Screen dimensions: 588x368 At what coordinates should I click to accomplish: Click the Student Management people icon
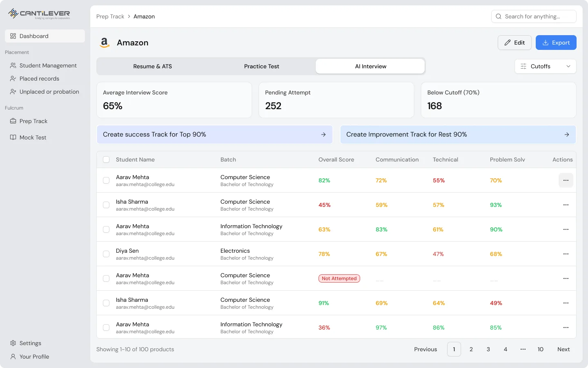point(13,65)
